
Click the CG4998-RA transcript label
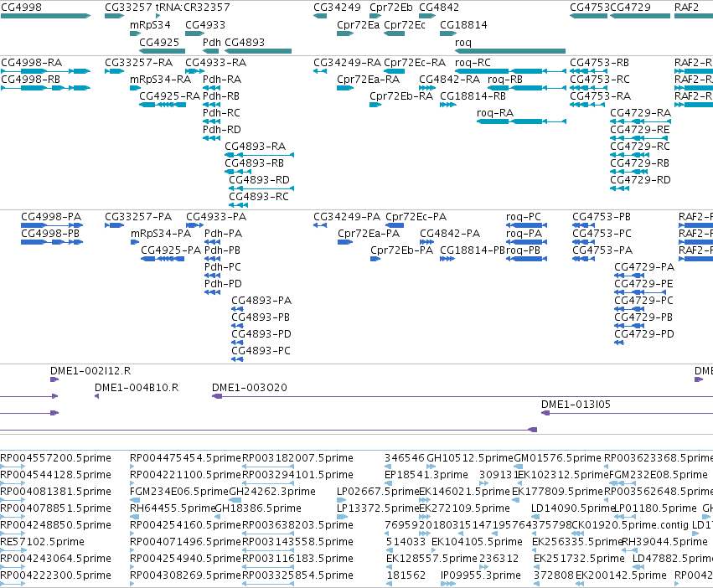[31, 62]
